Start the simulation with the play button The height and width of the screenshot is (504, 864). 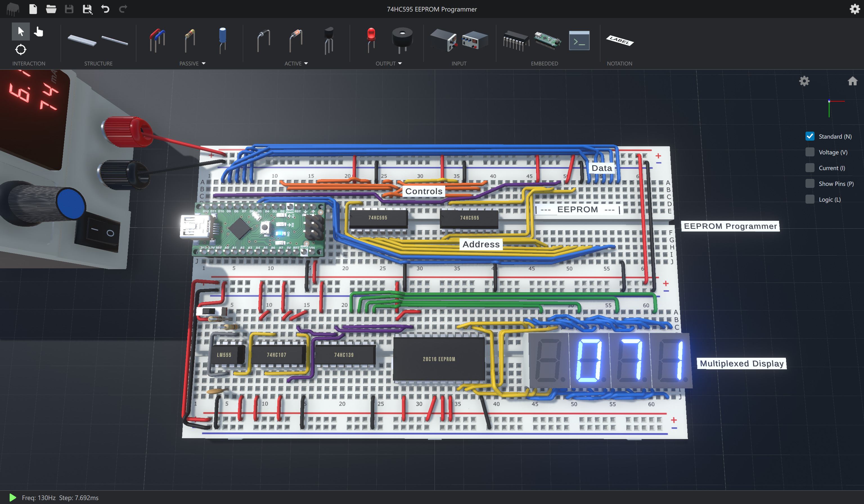[13, 498]
